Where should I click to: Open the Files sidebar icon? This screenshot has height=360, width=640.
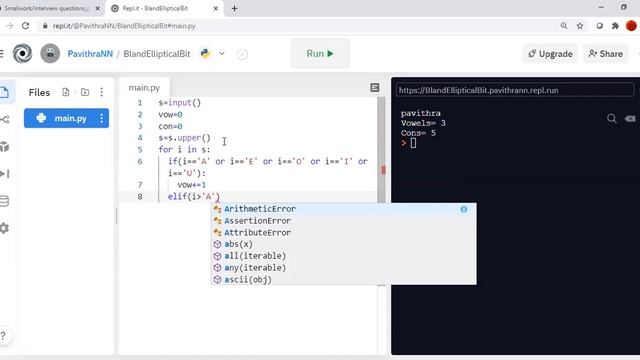pyautogui.click(x=5, y=92)
